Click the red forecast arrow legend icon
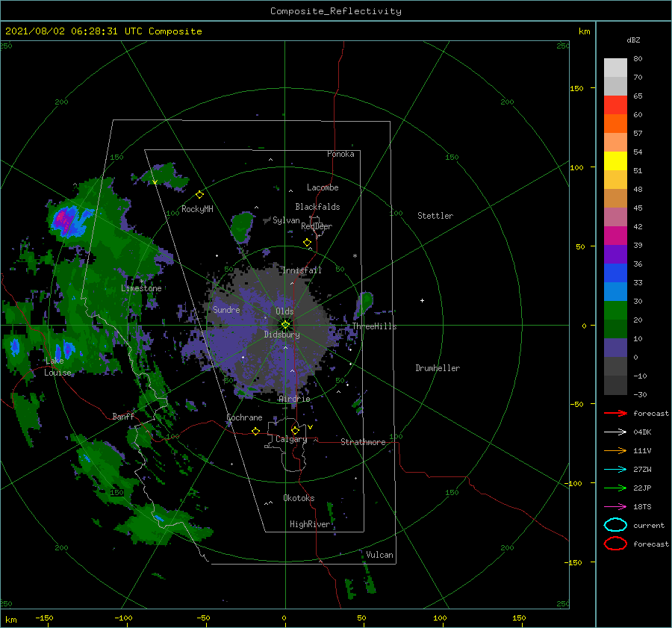Screen dimensions: 672x628 point(615,413)
